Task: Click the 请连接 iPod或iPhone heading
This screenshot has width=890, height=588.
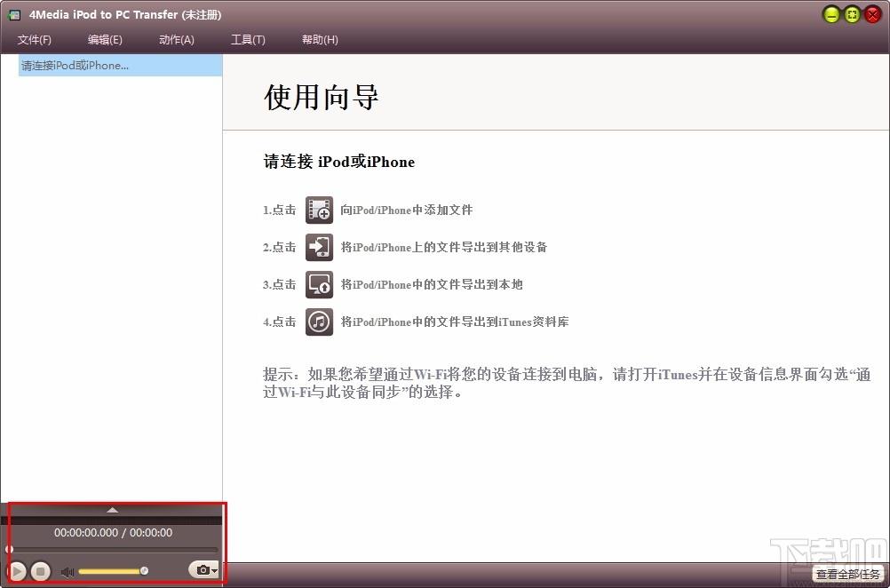Action: tap(339, 162)
